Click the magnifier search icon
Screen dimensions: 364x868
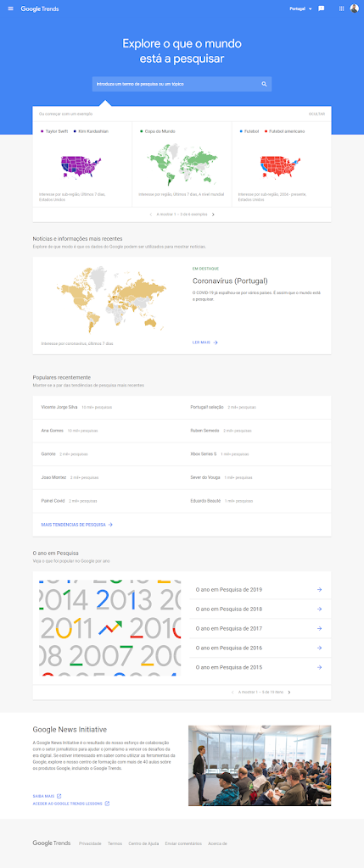click(x=264, y=84)
